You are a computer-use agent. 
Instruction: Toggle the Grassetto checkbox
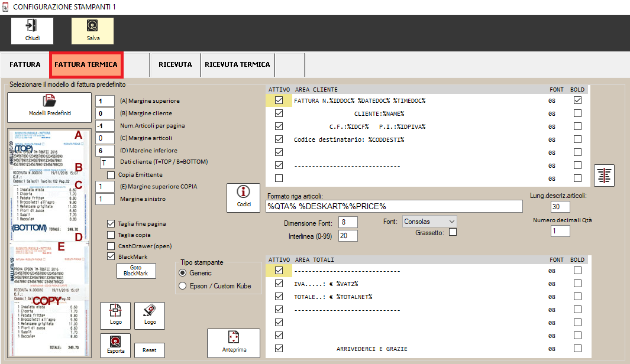tap(453, 233)
